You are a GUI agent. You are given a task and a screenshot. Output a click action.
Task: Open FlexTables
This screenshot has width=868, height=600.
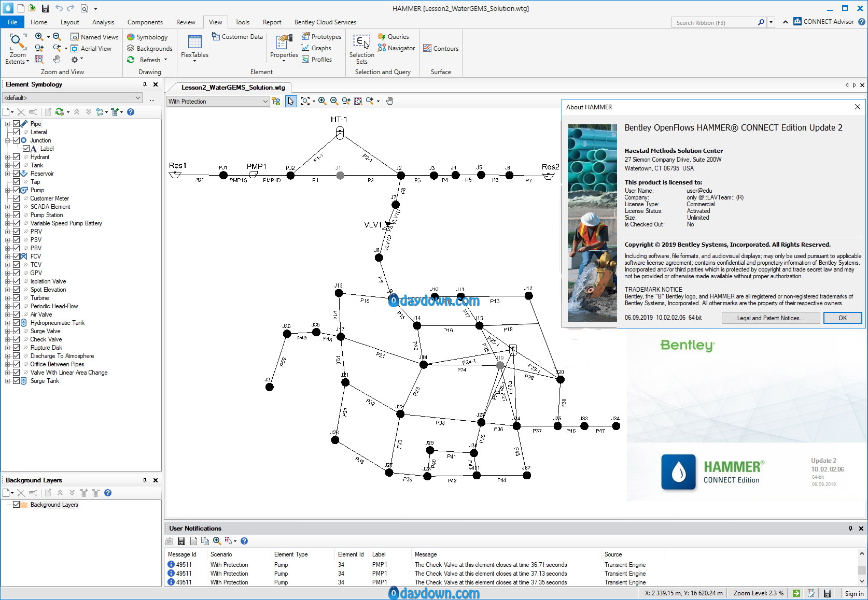coord(194,48)
